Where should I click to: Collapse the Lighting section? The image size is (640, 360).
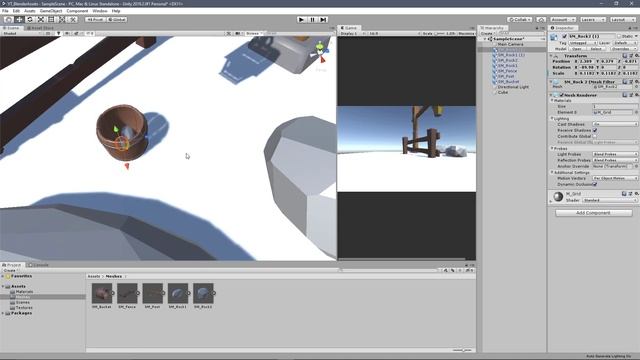click(x=553, y=118)
